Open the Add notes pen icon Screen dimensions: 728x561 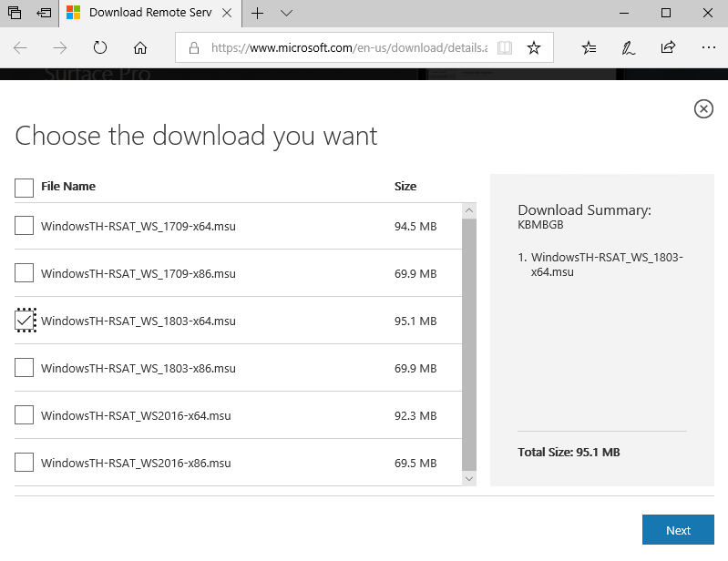tap(628, 47)
